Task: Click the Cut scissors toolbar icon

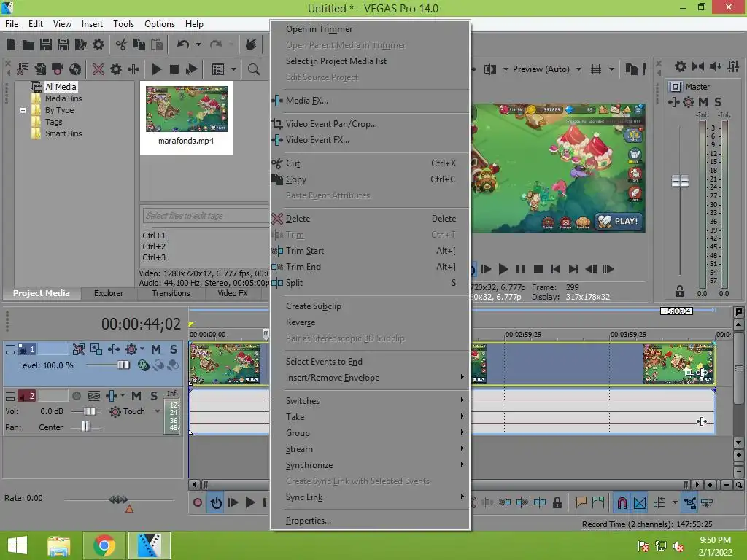Action: point(122,44)
